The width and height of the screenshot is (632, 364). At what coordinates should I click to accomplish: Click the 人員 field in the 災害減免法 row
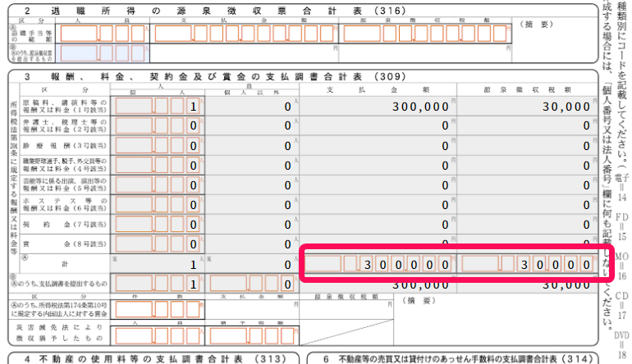point(158,336)
